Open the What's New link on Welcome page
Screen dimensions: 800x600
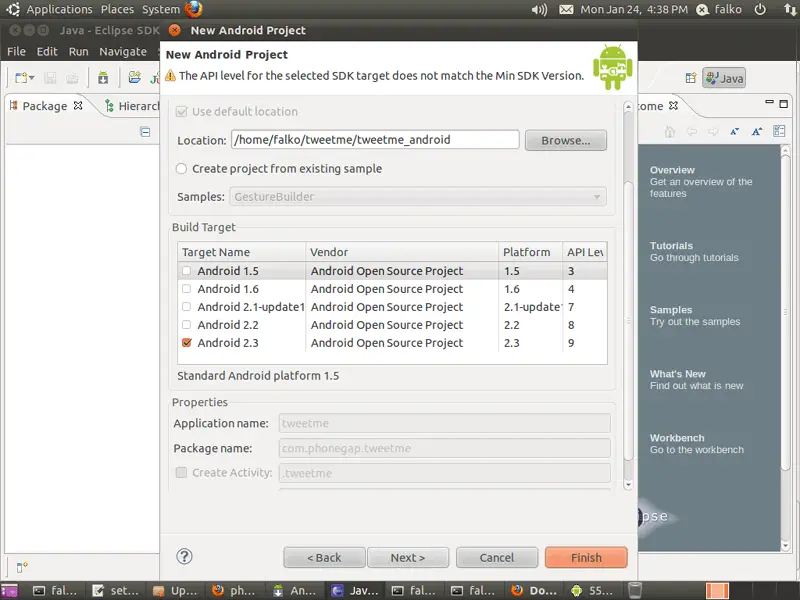click(x=677, y=374)
